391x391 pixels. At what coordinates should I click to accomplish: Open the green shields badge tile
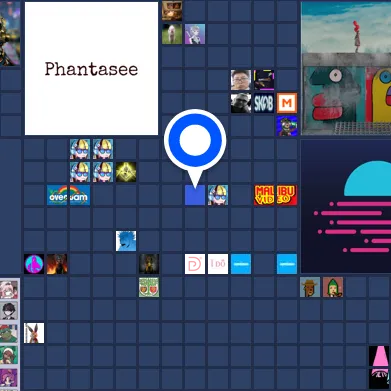149,287
